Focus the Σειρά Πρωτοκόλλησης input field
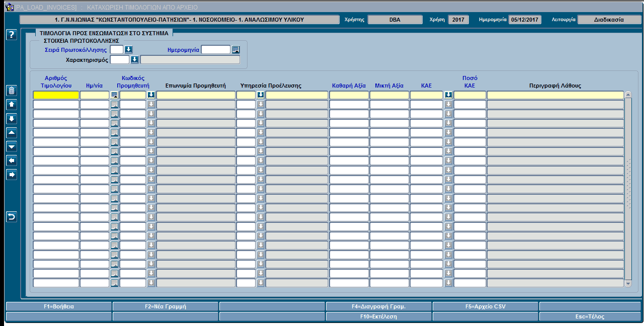This screenshot has height=326, width=644. (116, 49)
